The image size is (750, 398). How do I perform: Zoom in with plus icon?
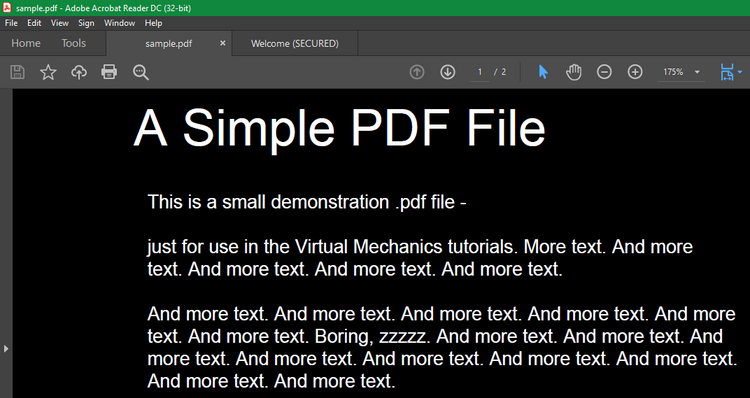pyautogui.click(x=635, y=72)
